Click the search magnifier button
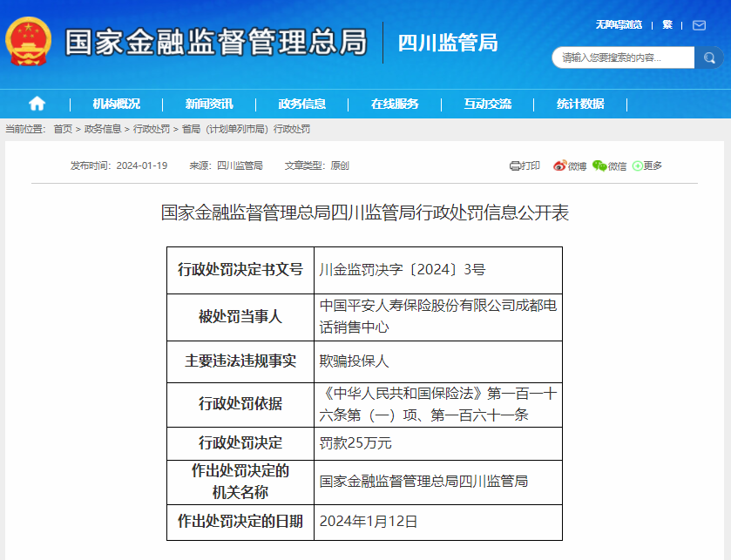 708,57
